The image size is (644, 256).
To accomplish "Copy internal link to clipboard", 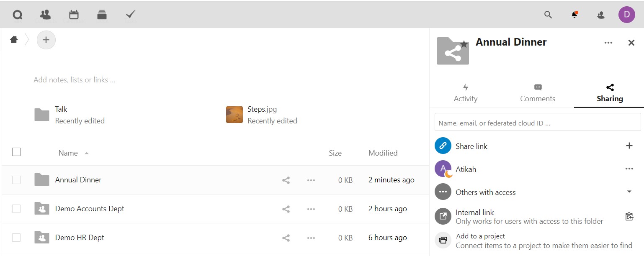I will point(629,216).
